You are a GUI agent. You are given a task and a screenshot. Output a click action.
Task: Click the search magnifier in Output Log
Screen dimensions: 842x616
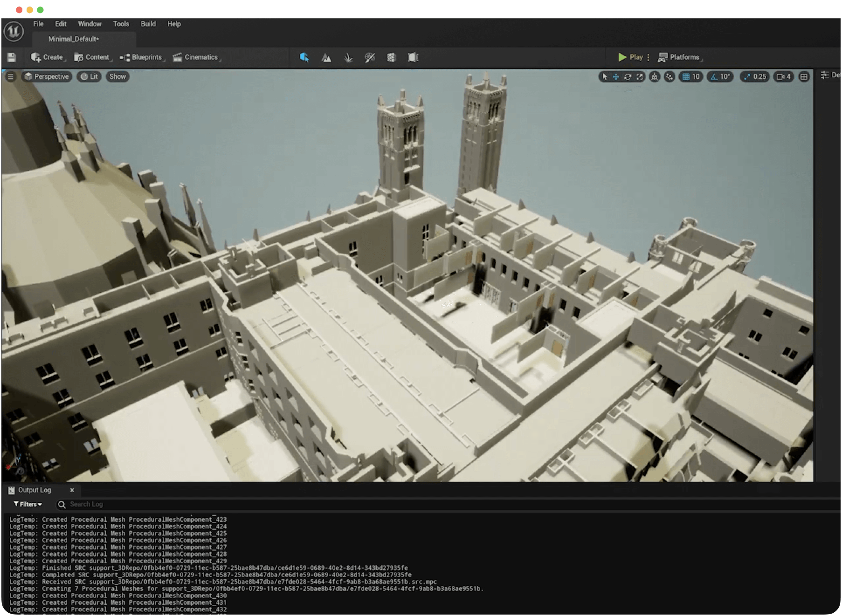62,504
